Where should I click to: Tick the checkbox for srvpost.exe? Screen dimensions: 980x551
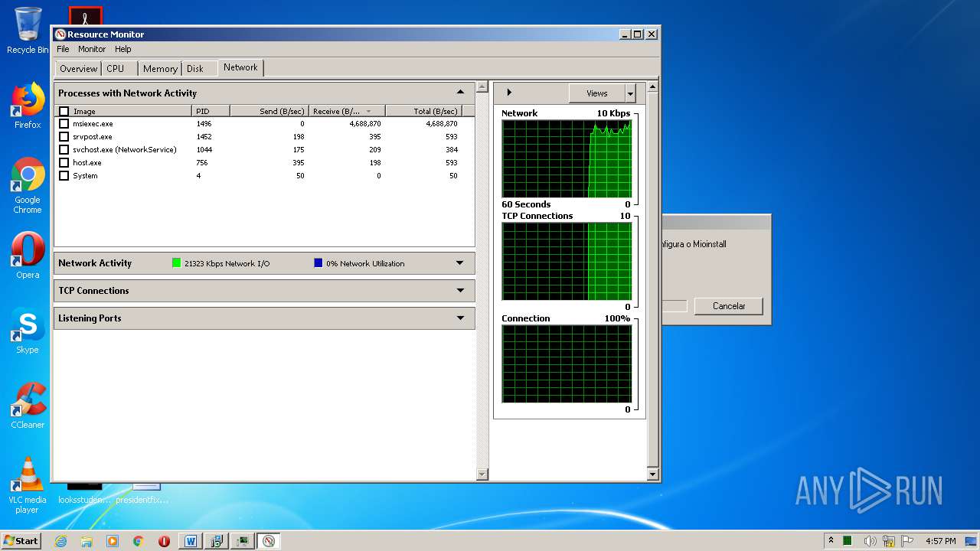pos(64,136)
